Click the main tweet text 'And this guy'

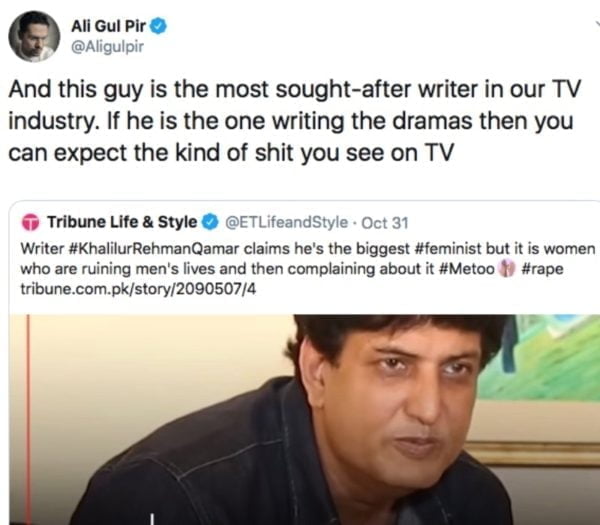coord(295,121)
